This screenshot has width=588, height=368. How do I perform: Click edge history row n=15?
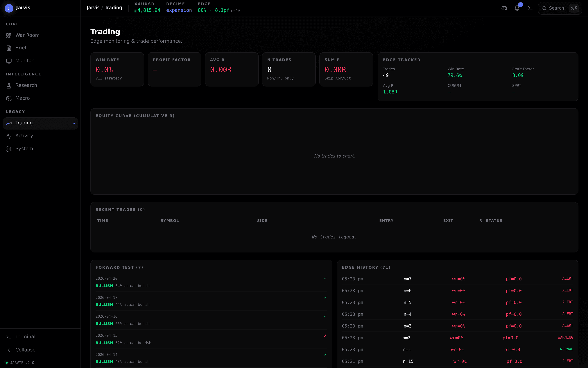[x=458, y=361]
